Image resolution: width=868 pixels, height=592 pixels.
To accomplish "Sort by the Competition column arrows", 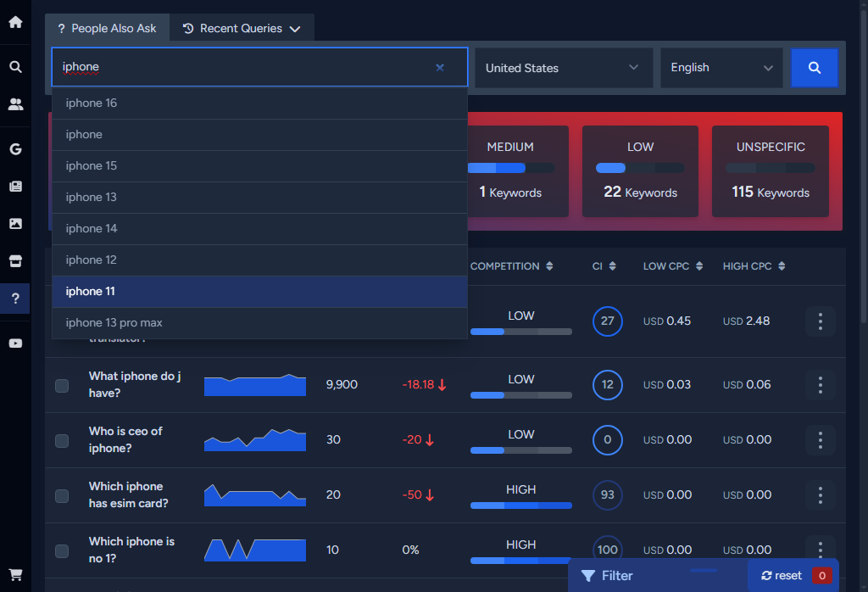I will pos(549,266).
